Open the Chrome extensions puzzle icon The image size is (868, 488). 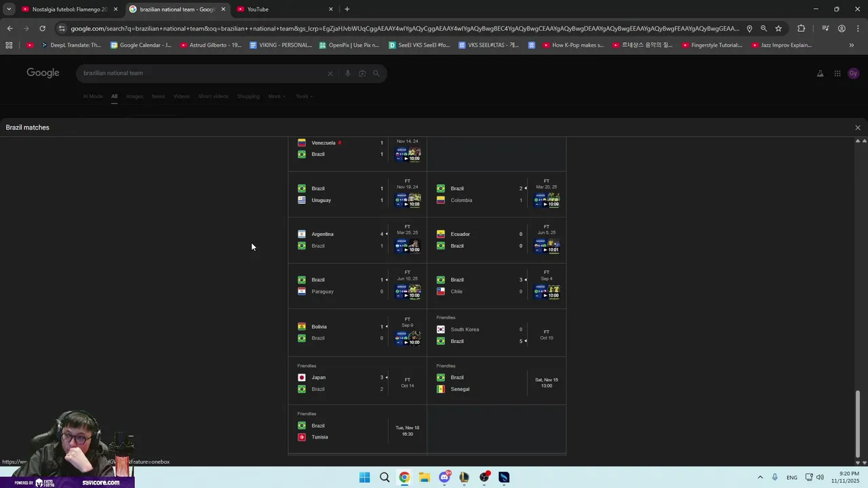(x=802, y=28)
